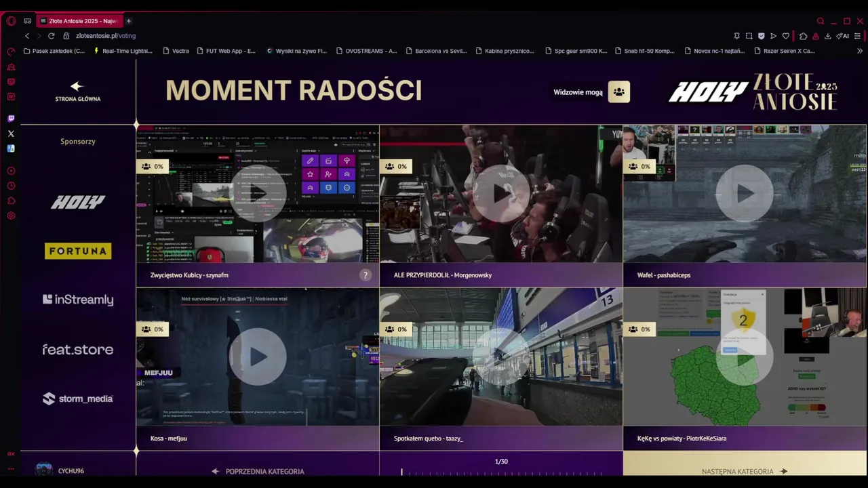Open the ad blocker shield icon

pyautogui.click(x=761, y=36)
